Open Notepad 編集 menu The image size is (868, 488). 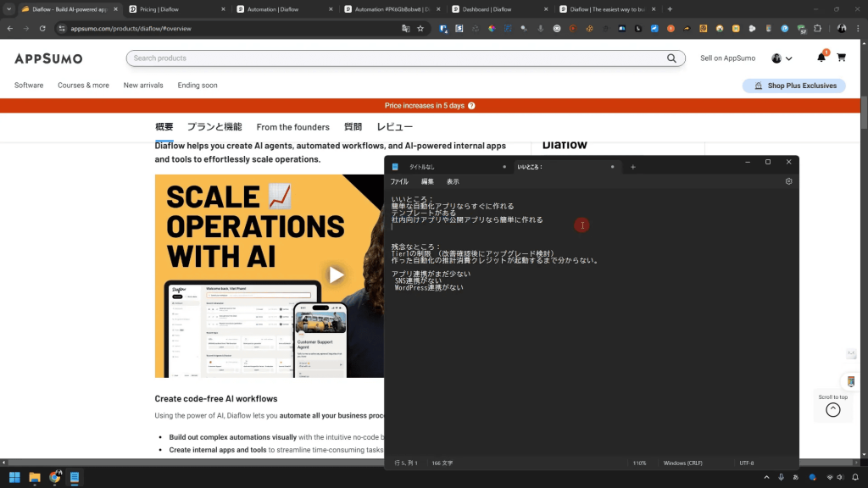tap(427, 181)
